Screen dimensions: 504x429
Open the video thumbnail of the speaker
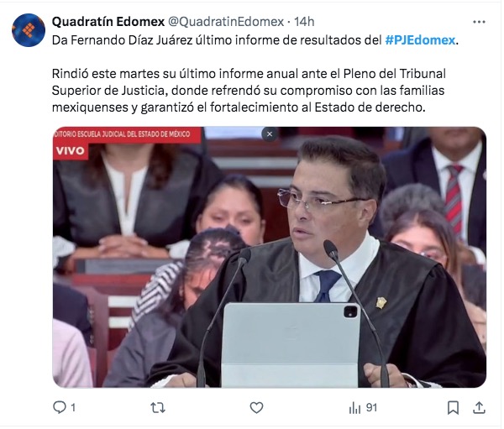[x=270, y=257]
